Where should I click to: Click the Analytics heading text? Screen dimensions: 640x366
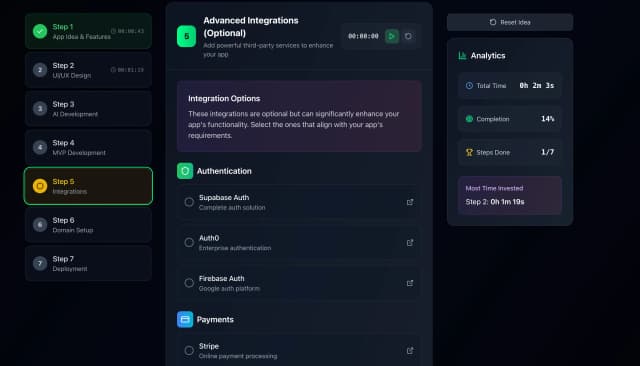tap(488, 55)
